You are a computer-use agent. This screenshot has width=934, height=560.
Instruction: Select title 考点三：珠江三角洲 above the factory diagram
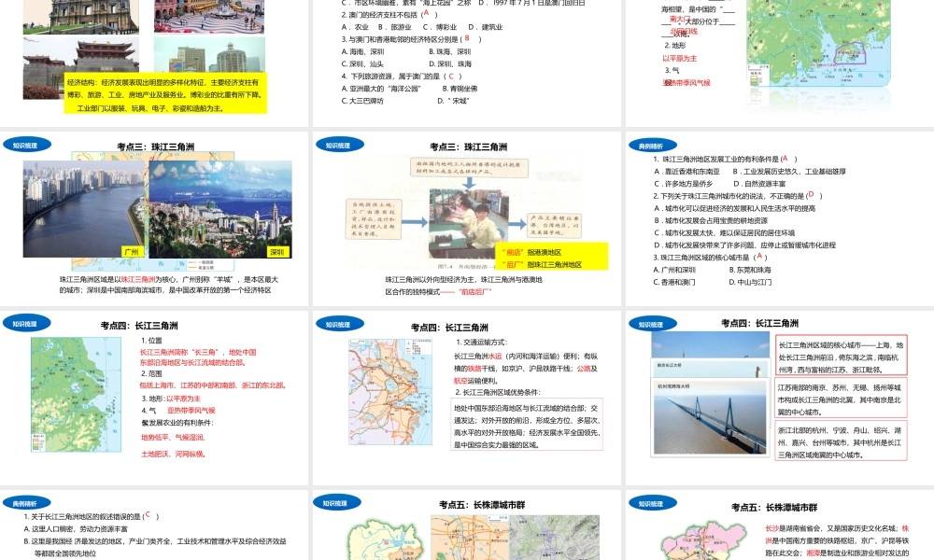click(x=469, y=147)
